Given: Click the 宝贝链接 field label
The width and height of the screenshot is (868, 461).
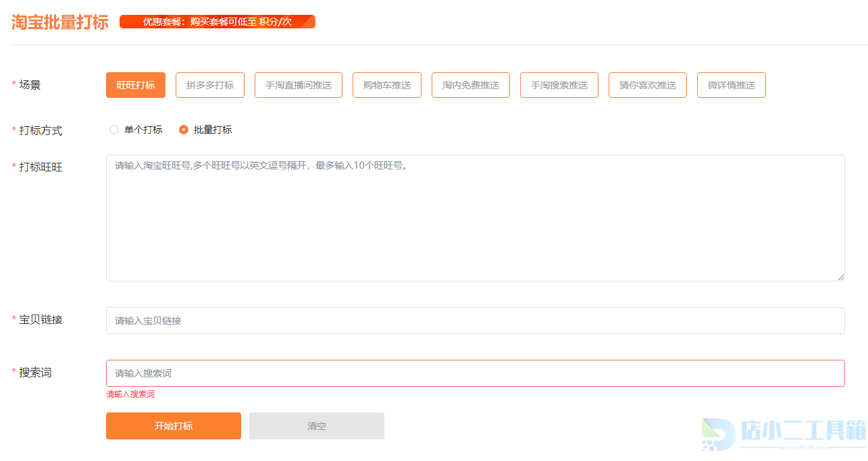Looking at the screenshot, I should (41, 319).
